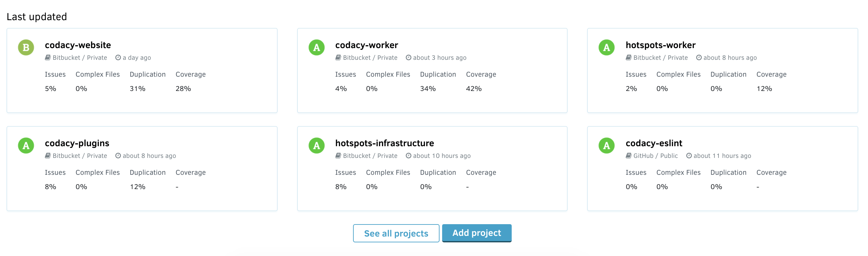Click the repository icon beside GitHub / Public
The width and height of the screenshot is (868, 256).
pos(628,156)
